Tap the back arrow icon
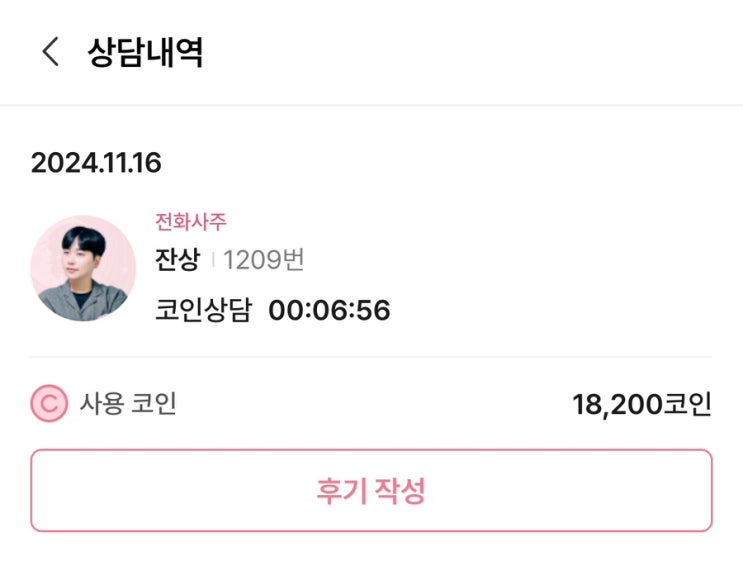This screenshot has height=570, width=743. (x=50, y=52)
